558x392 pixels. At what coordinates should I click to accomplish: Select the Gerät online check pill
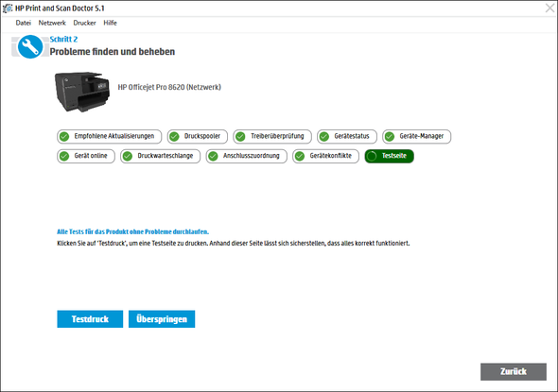[x=86, y=156]
